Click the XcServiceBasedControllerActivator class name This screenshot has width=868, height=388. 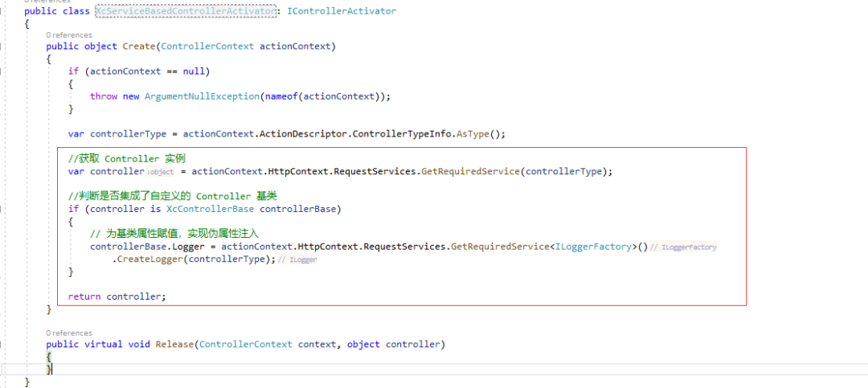pos(186,11)
